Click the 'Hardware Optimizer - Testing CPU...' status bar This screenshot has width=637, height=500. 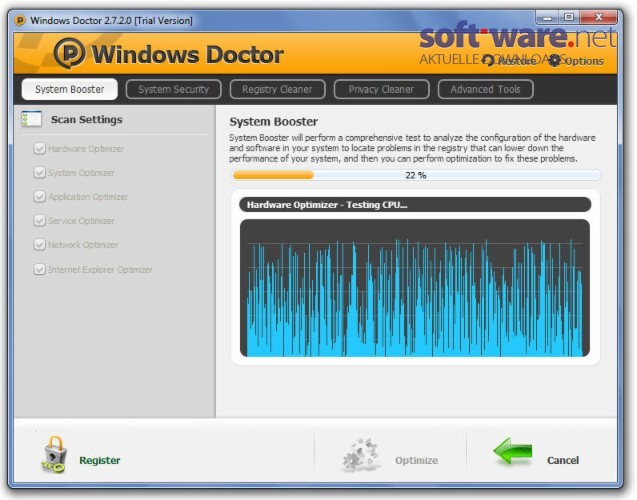pyautogui.click(x=415, y=205)
